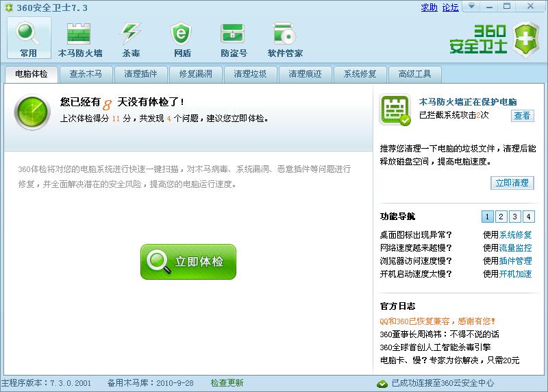This screenshot has width=548, height=392.
Task: Click the text 已拦截系统攻击2次
Action: pos(453,115)
